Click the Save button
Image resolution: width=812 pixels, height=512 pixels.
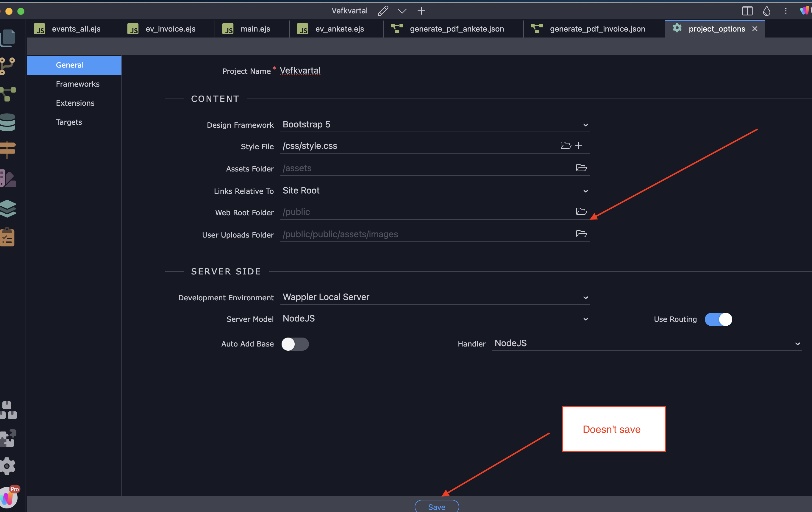pos(437,506)
